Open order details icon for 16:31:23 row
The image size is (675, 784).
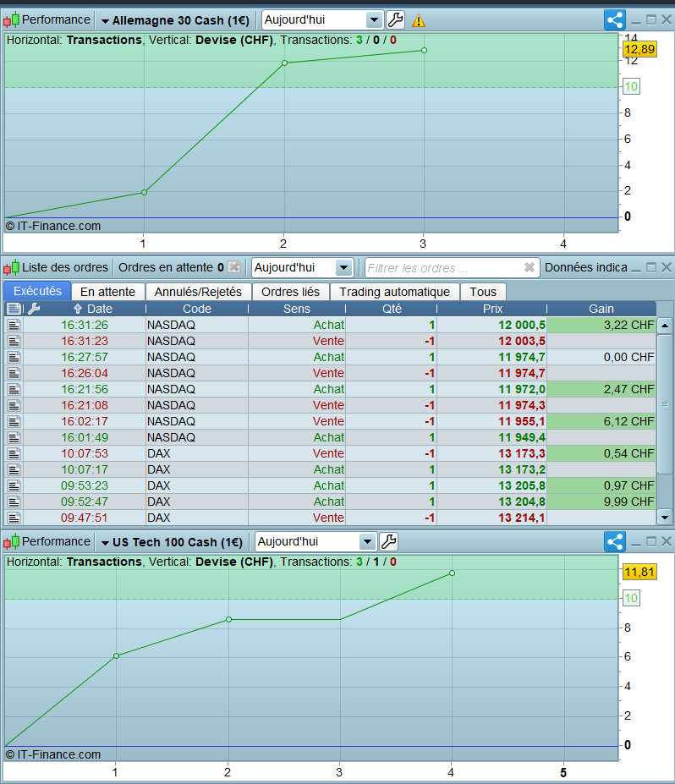click(x=14, y=341)
